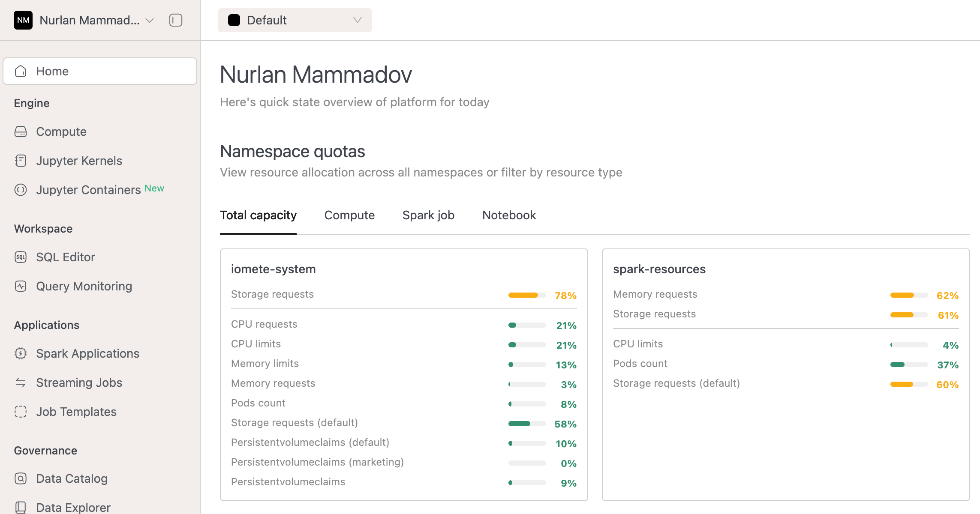Open Streaming Jobs
Screen dimensions: 980x514
79,383
